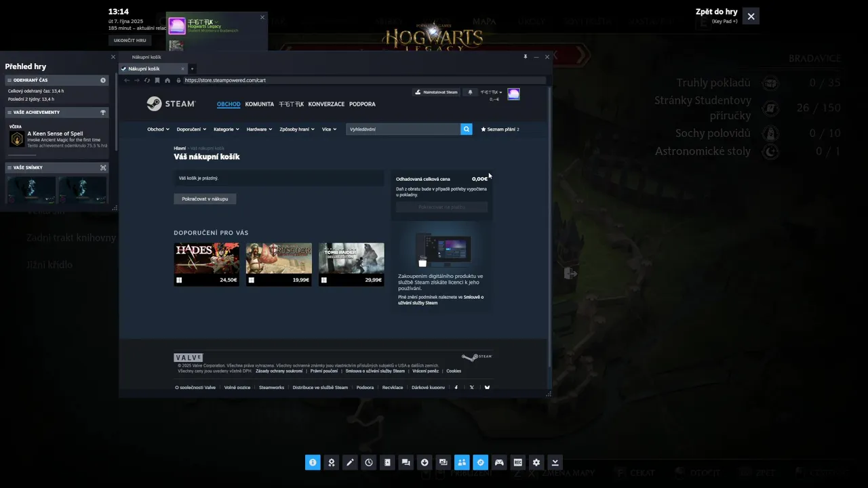
Task: Focus the Vyhledávání search field
Action: (x=403, y=129)
